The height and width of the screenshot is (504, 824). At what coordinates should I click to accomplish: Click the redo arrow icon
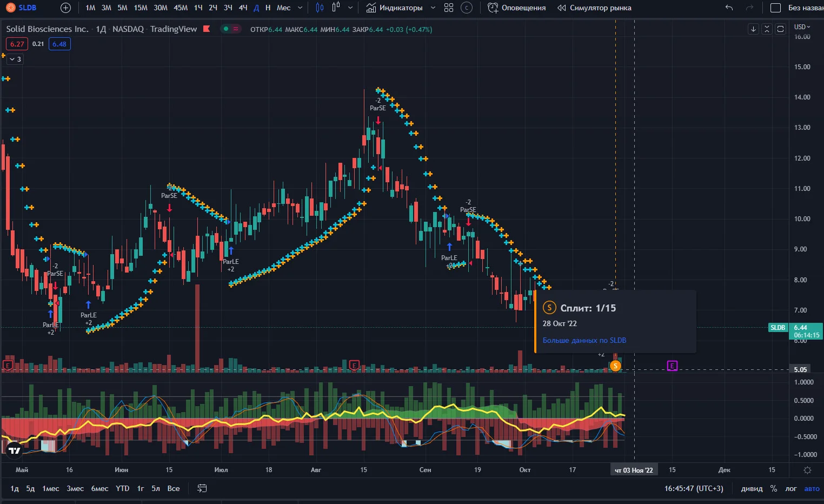pyautogui.click(x=749, y=8)
